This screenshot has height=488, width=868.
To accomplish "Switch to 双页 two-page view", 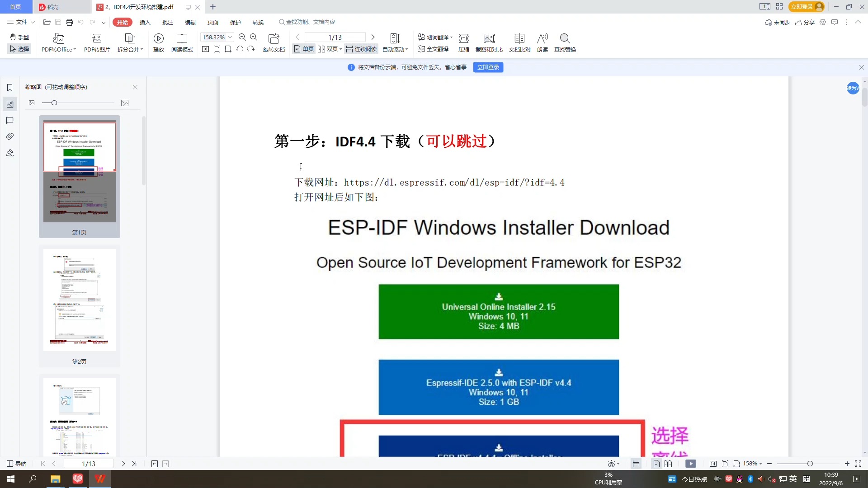I will pos(329,49).
